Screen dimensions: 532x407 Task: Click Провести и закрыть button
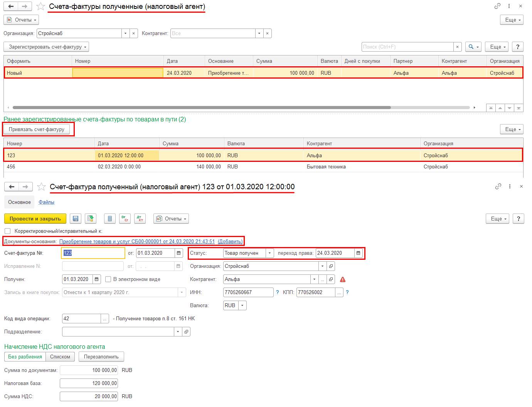tap(35, 219)
